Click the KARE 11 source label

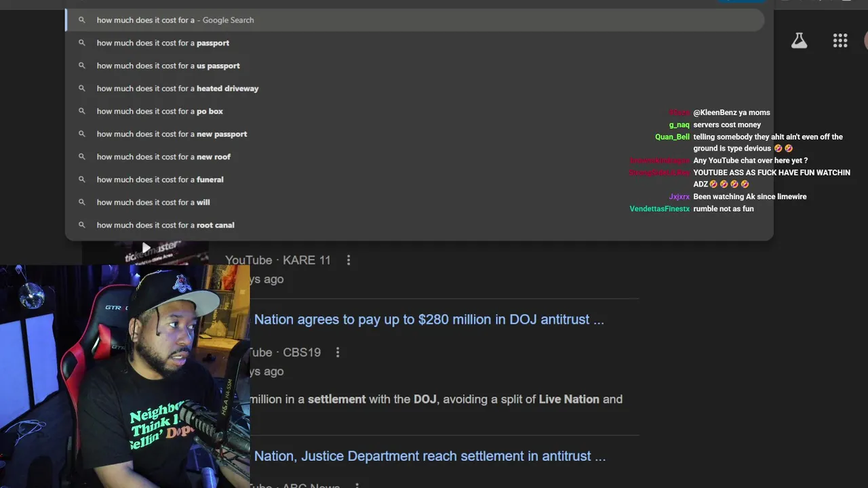coord(307,260)
